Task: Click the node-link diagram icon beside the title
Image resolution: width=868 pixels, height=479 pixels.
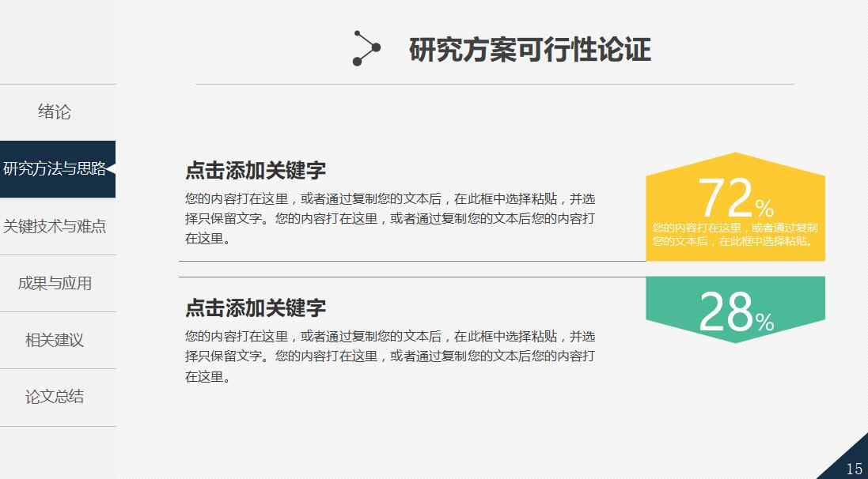Action: pos(366,47)
